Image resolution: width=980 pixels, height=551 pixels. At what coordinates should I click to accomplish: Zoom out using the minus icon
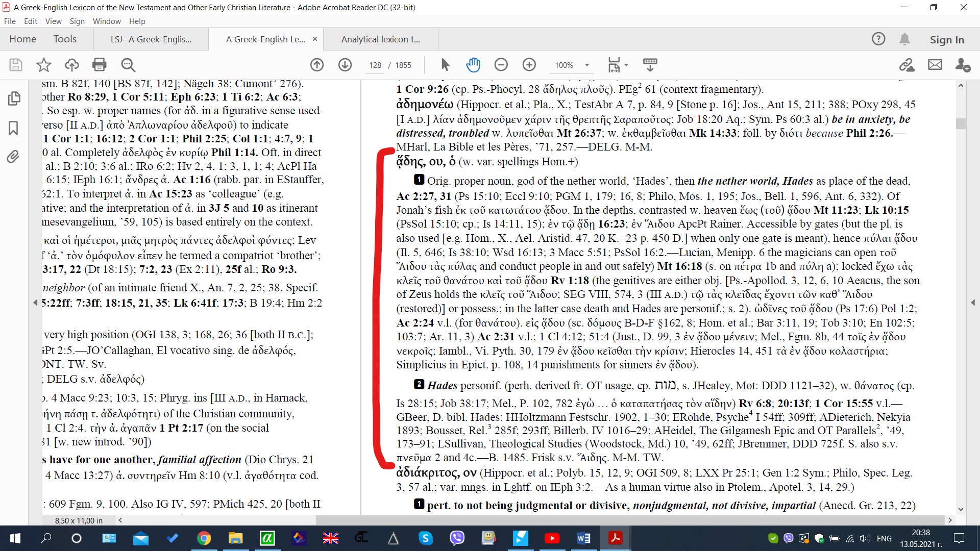[x=501, y=65]
